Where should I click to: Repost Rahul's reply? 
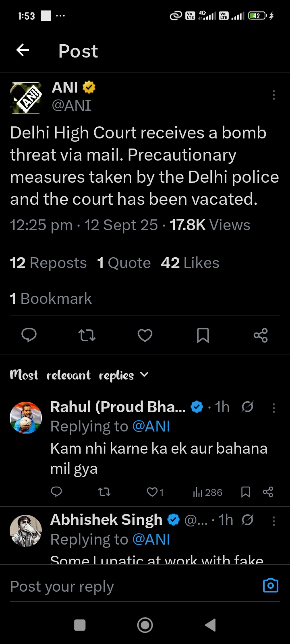pyautogui.click(x=104, y=492)
